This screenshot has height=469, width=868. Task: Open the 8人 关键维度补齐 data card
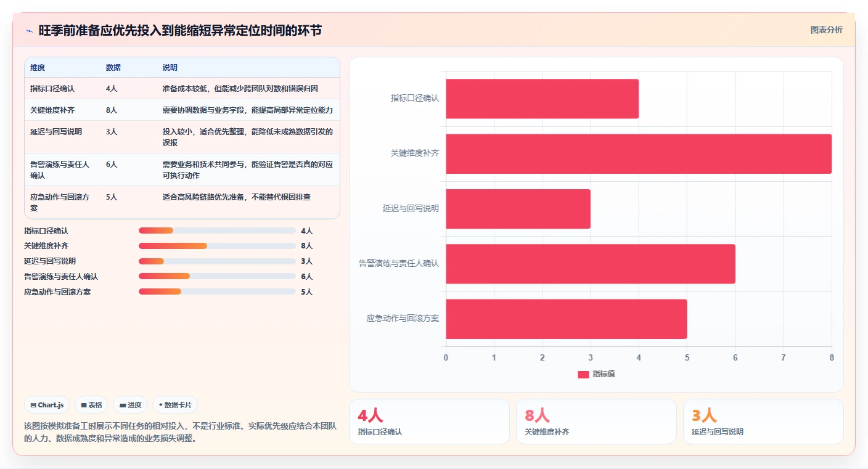pyautogui.click(x=596, y=422)
